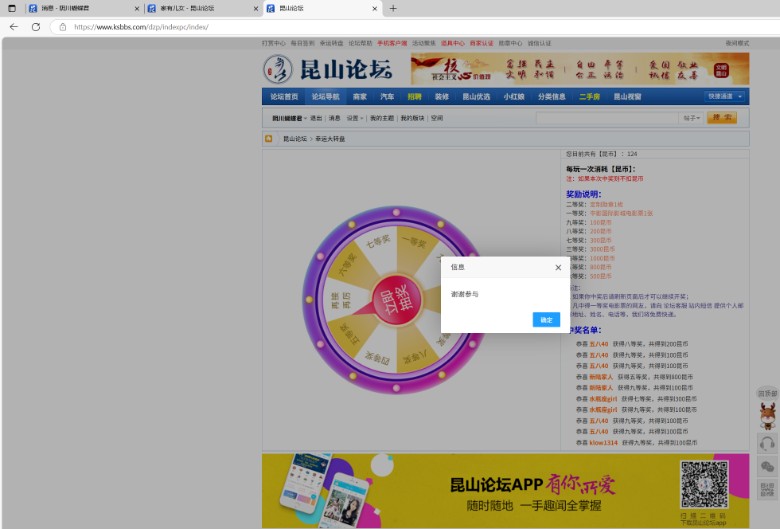Viewport: 780px width, 529px height.
Task: Open the tab actions menu icon at top-left
Action: [12, 8]
